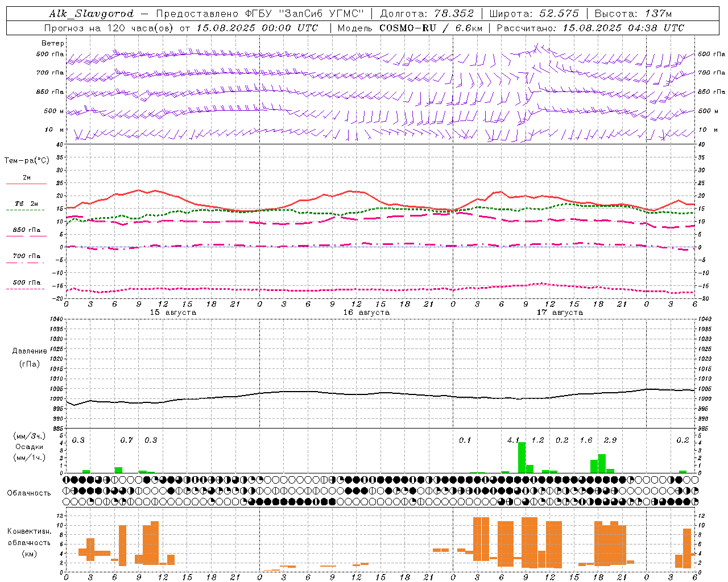The height and width of the screenshot is (582, 728).
Task: Select the (мм/3ч.) precipitation unit label
Action: [30, 436]
